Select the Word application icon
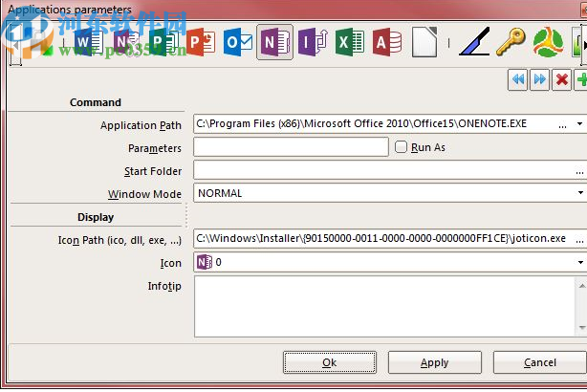This screenshot has height=392, width=587. 88,43
